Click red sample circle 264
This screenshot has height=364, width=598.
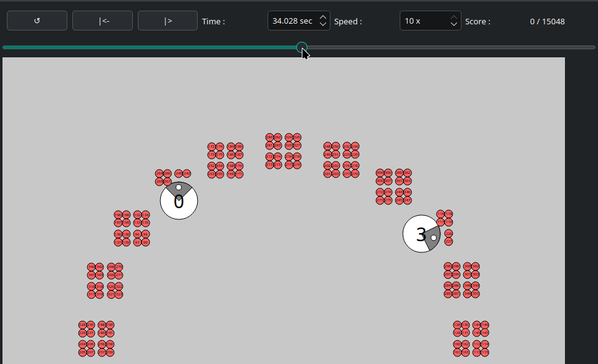pos(159,173)
